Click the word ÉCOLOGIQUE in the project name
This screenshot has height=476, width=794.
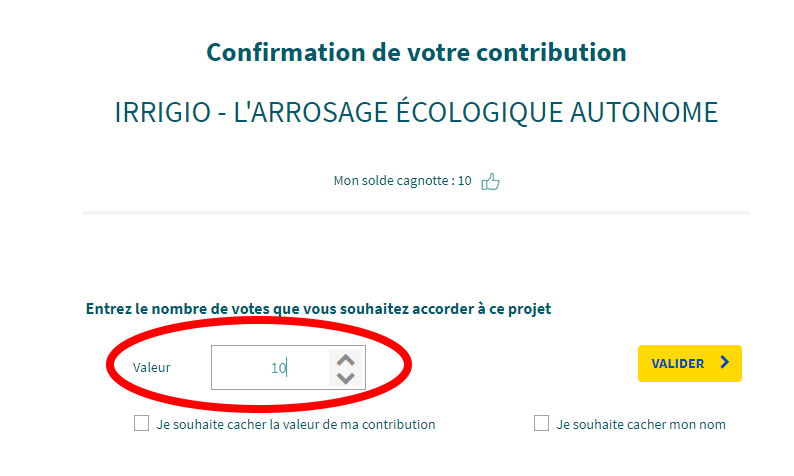479,112
